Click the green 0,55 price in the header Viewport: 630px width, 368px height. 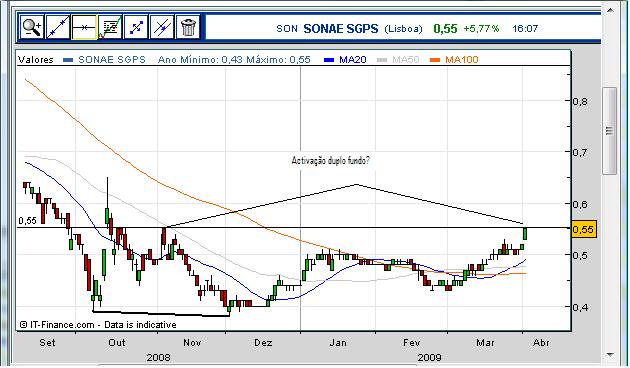click(445, 29)
